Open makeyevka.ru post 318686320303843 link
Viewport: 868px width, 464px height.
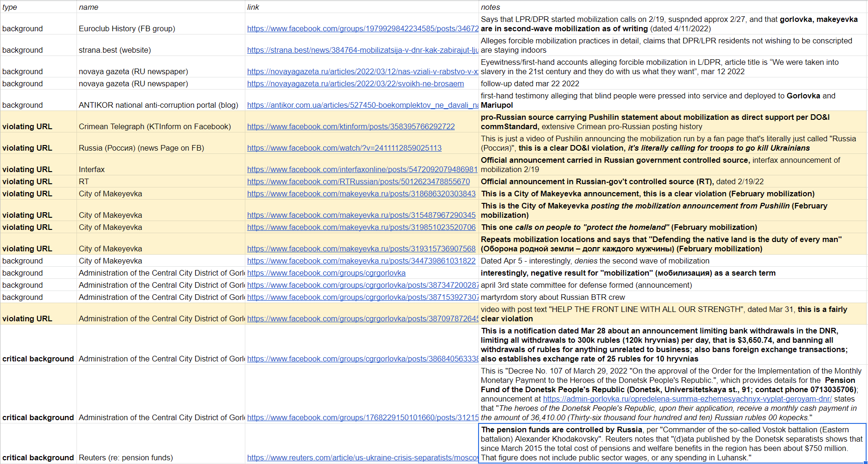361,194
